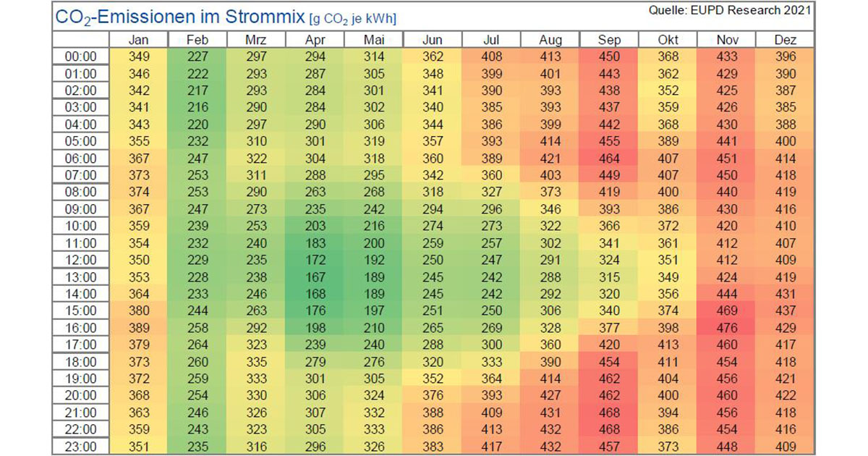Select the 216 cell in Feb at 03:00

(x=197, y=107)
